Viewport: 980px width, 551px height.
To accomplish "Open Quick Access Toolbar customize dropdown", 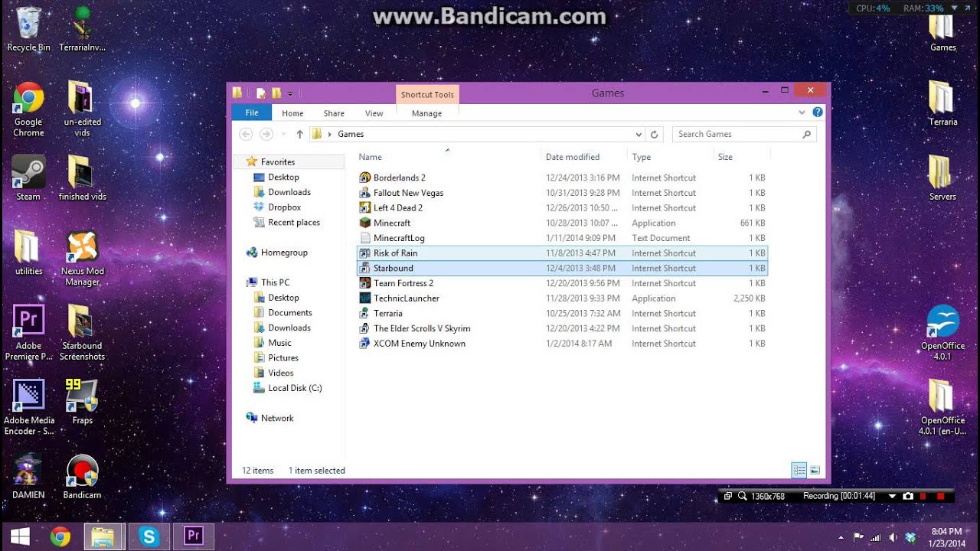I will (290, 93).
